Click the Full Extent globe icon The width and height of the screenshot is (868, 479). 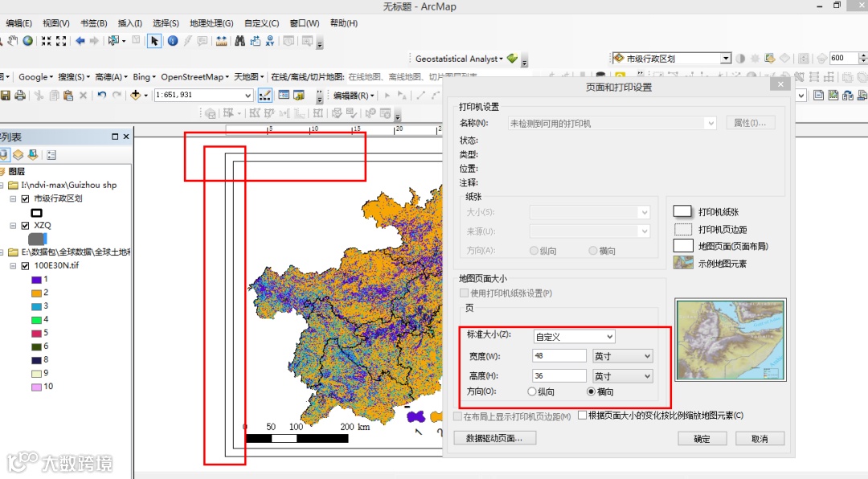[x=27, y=41]
